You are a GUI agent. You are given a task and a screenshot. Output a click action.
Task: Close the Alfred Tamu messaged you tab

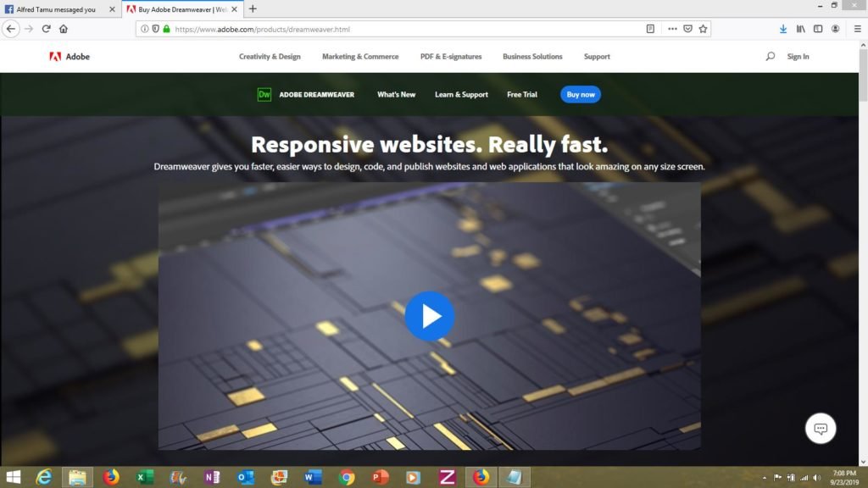tap(112, 9)
